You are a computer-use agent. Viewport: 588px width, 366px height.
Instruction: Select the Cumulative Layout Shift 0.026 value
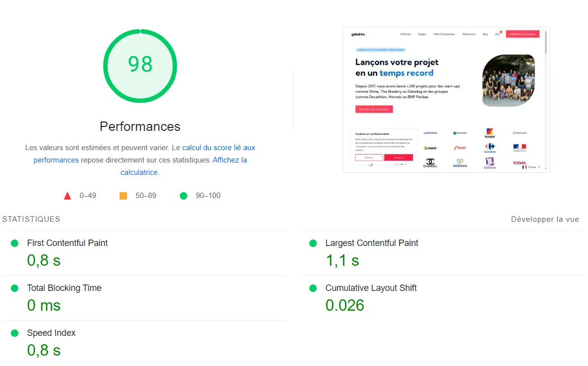click(x=345, y=306)
